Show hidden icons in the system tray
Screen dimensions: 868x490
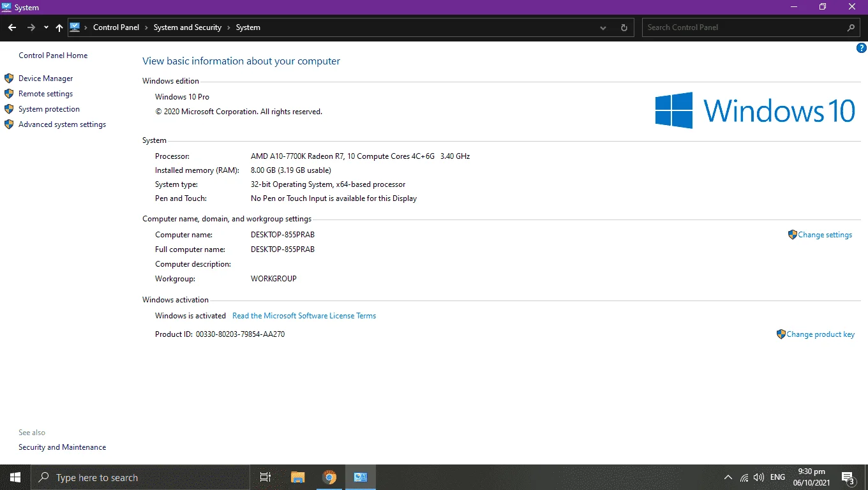[x=728, y=477]
